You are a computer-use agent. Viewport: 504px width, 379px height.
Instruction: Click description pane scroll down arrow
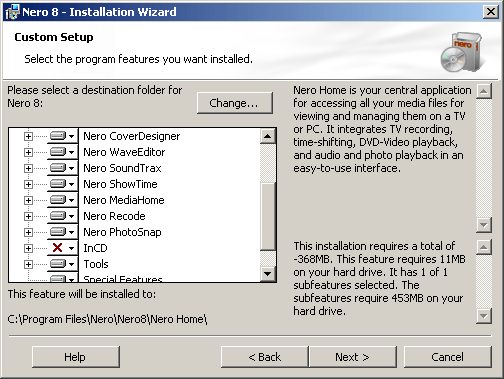pyautogui.click(x=484, y=225)
